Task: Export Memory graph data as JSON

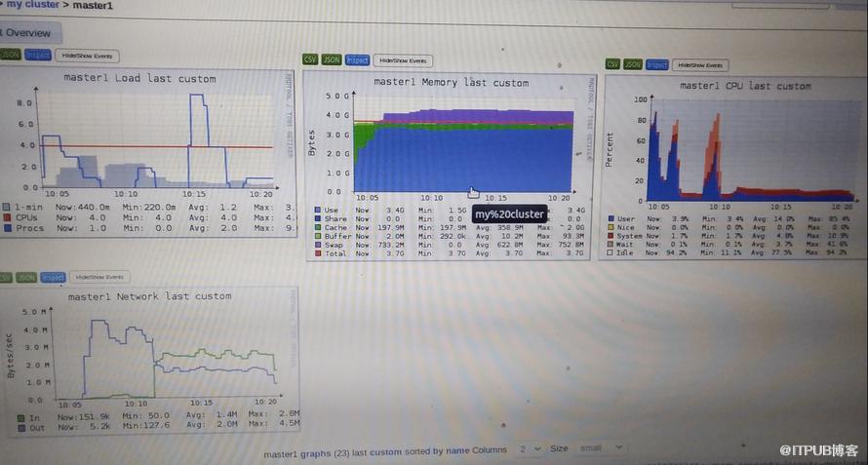Action: click(x=331, y=59)
